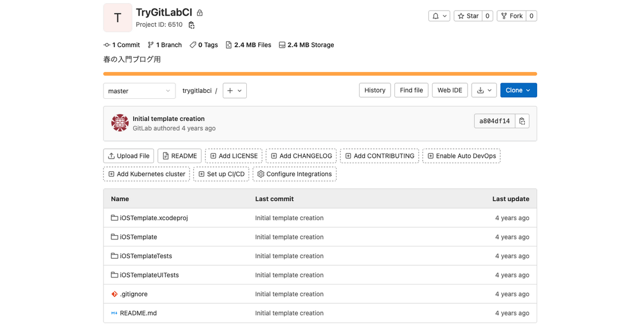Image resolution: width=644 pixels, height=328 pixels.
Task: Copy the project ID with clipboard icon
Action: click(192, 25)
